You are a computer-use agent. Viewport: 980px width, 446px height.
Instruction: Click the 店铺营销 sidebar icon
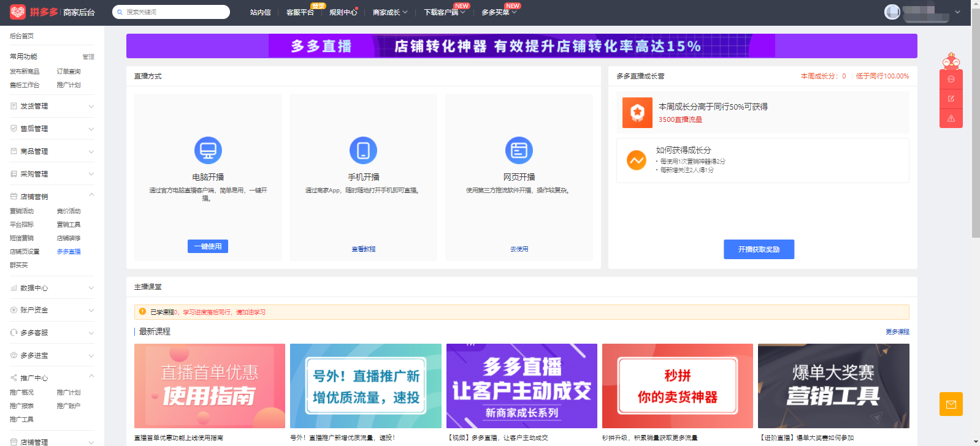13,197
